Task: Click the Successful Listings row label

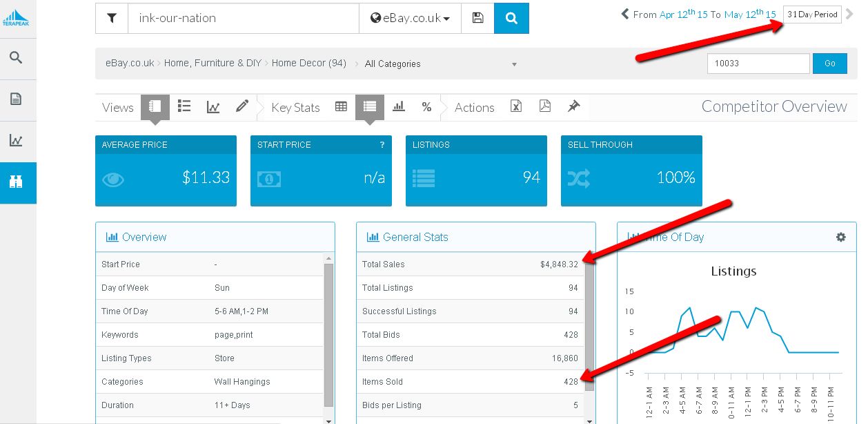Action: click(x=399, y=311)
